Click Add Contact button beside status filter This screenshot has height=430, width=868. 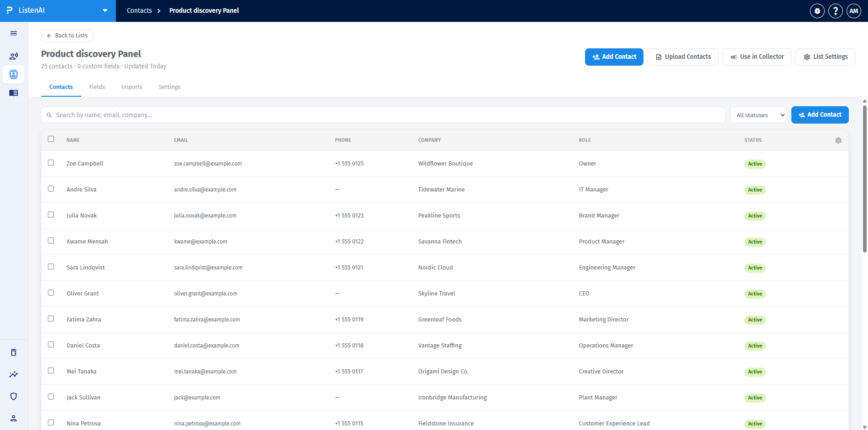(820, 115)
